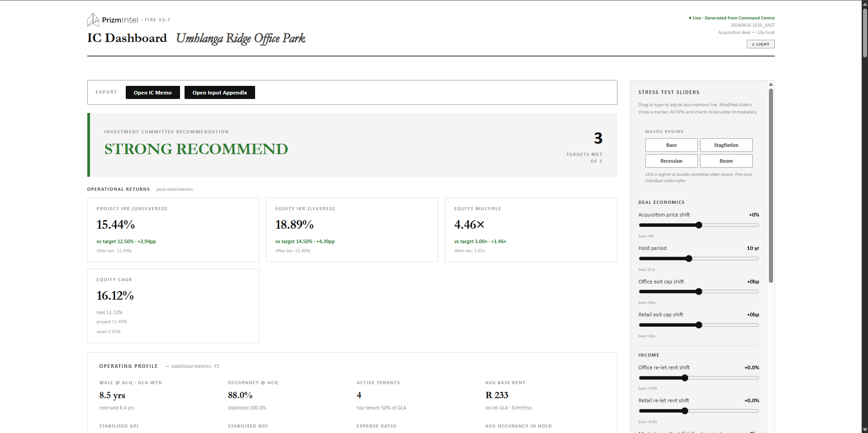Click the STABILISED NOI label
The height and width of the screenshot is (433, 868).
click(x=248, y=426)
